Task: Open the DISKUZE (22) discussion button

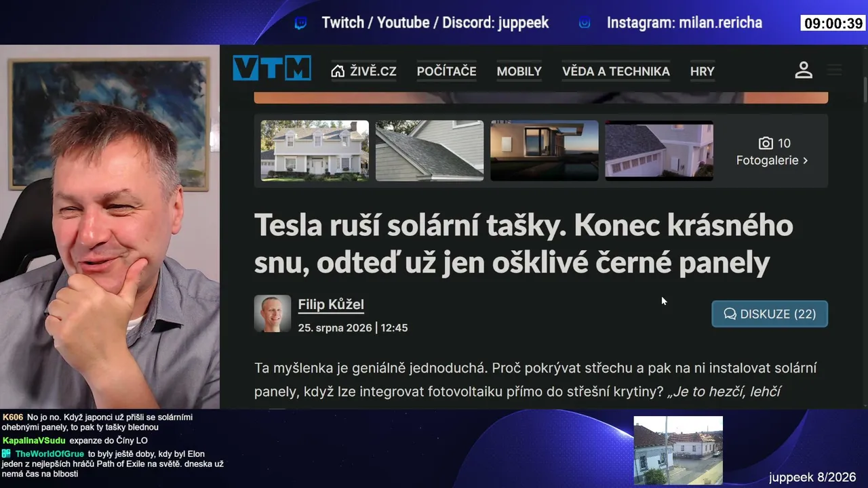Action: click(x=770, y=314)
